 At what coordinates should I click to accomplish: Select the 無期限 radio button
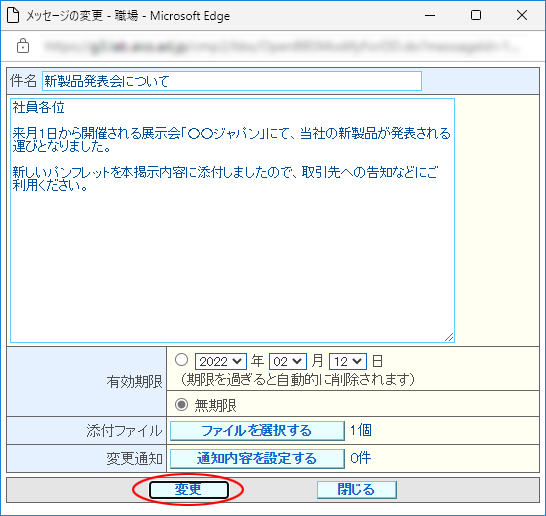point(181,405)
